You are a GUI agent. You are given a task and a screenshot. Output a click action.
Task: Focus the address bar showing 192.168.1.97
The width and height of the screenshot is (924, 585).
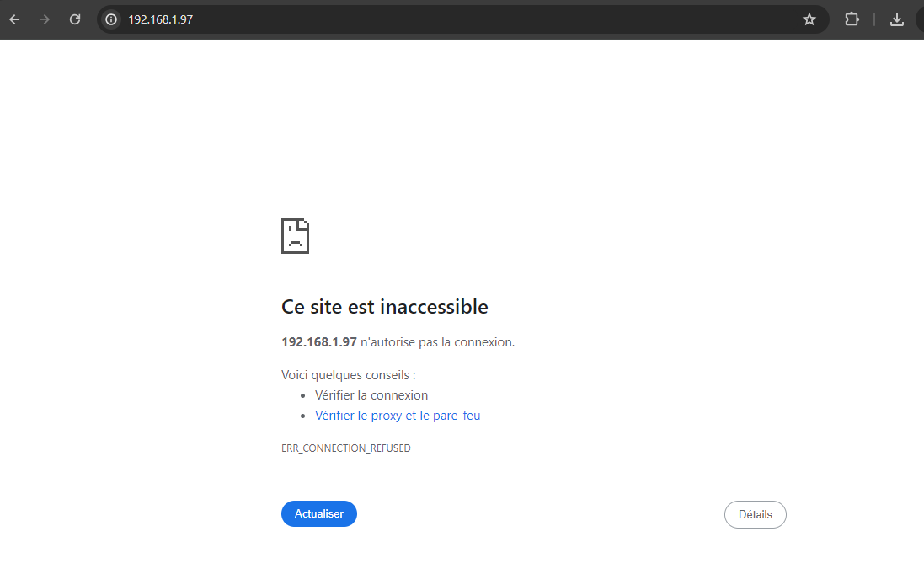[421, 19]
